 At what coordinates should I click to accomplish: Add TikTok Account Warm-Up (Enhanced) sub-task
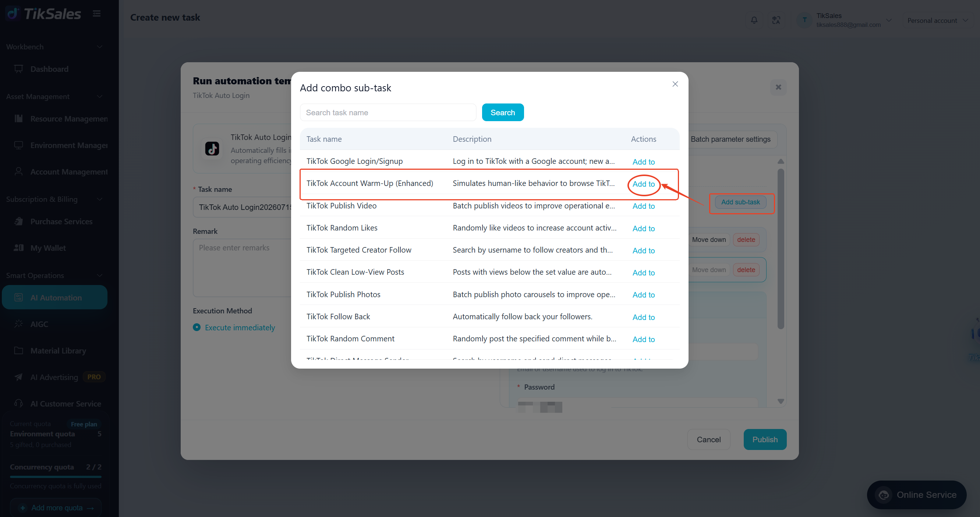[x=643, y=184]
